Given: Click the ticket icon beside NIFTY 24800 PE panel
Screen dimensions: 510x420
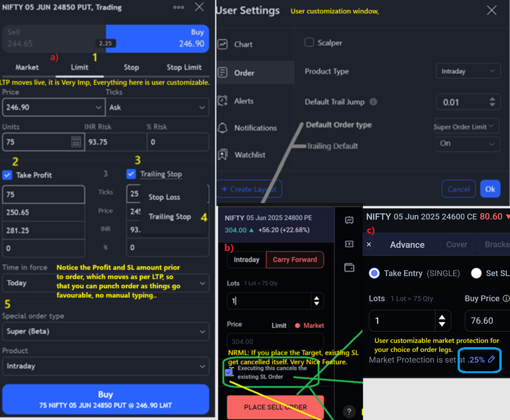Looking at the screenshot, I should pyautogui.click(x=349, y=244).
